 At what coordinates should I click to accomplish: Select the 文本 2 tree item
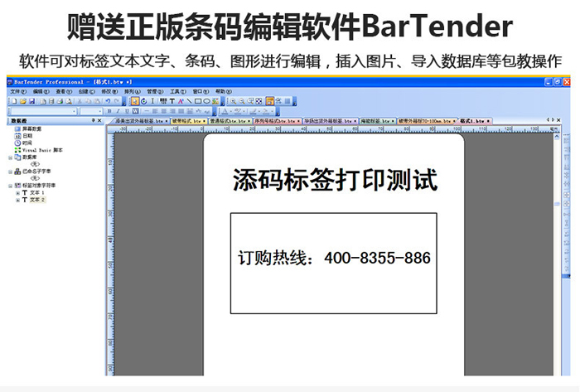coord(37,200)
